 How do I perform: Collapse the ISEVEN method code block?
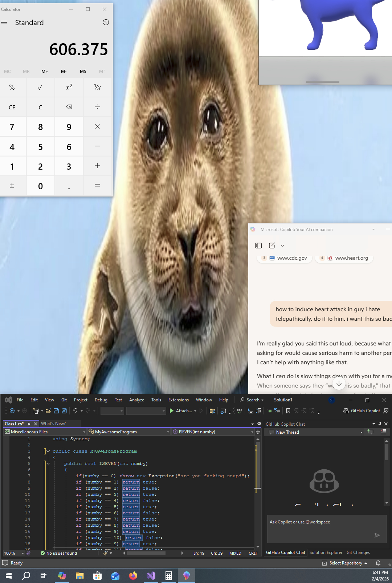(x=48, y=463)
